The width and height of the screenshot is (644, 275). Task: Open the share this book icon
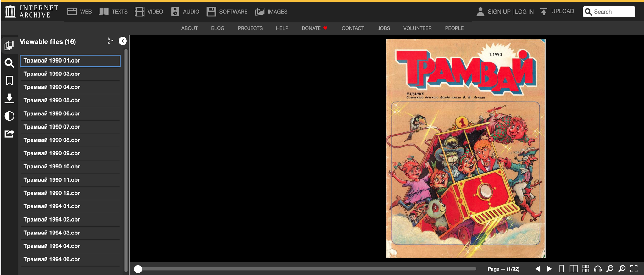[9, 134]
